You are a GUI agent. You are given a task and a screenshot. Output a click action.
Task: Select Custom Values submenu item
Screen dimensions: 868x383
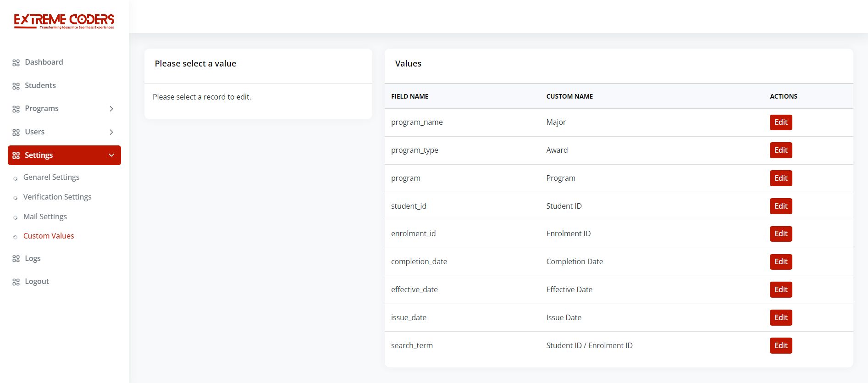click(x=49, y=236)
